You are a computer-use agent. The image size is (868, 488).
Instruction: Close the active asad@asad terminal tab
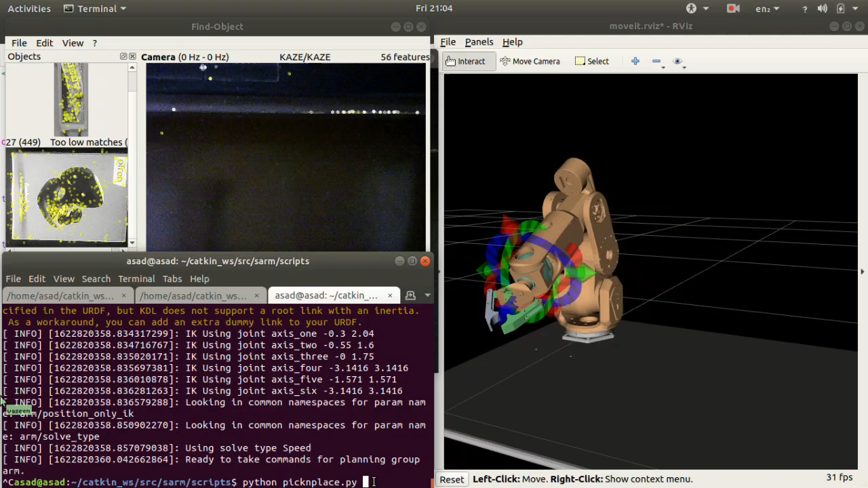pos(390,296)
